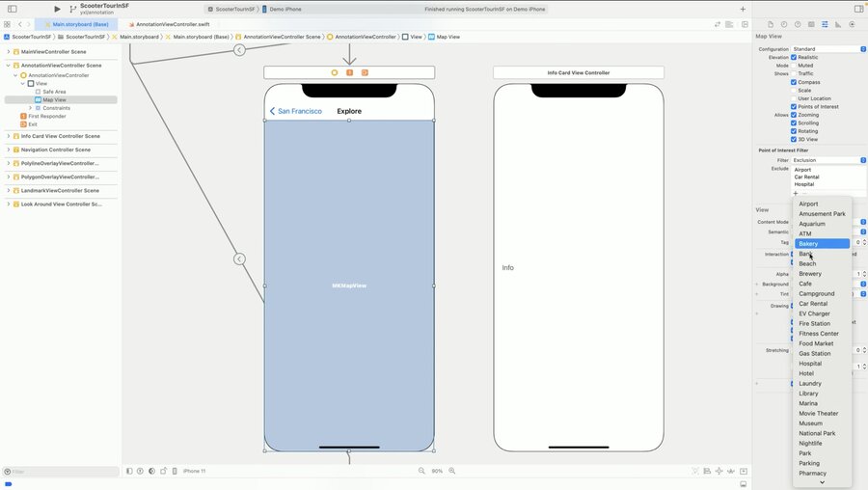The height and width of the screenshot is (490, 868).
Task: Click San Francisco back button in scene
Action: pyautogui.click(x=296, y=111)
